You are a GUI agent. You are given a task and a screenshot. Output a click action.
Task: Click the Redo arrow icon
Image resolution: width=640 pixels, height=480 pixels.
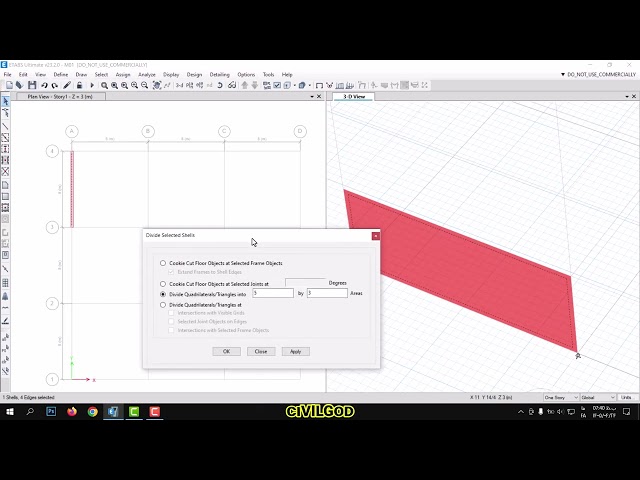pyautogui.click(x=55, y=85)
